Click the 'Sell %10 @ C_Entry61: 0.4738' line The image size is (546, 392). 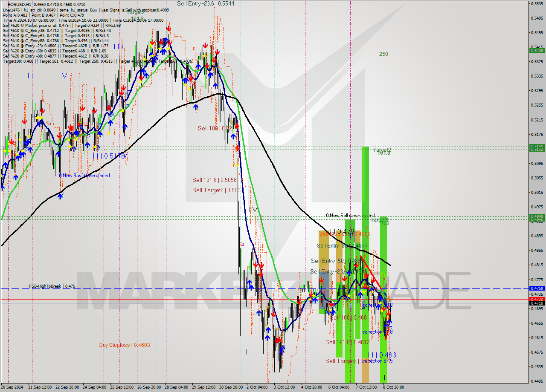55,35
